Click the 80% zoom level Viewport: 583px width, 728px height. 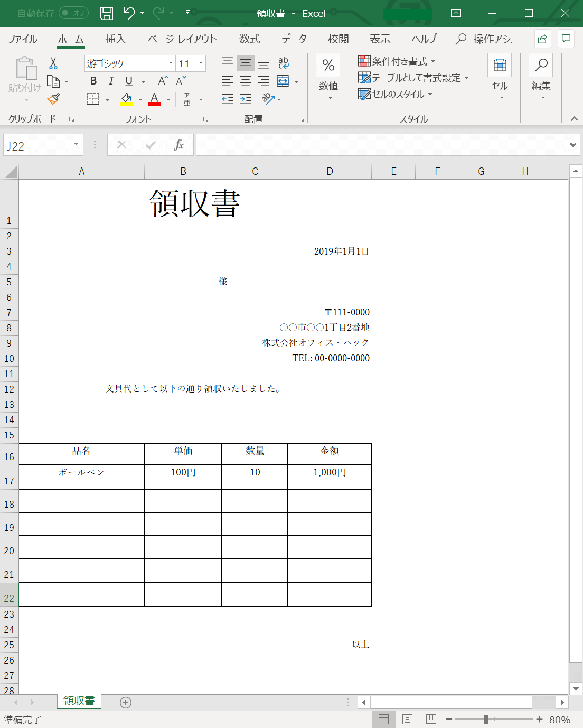click(x=560, y=720)
